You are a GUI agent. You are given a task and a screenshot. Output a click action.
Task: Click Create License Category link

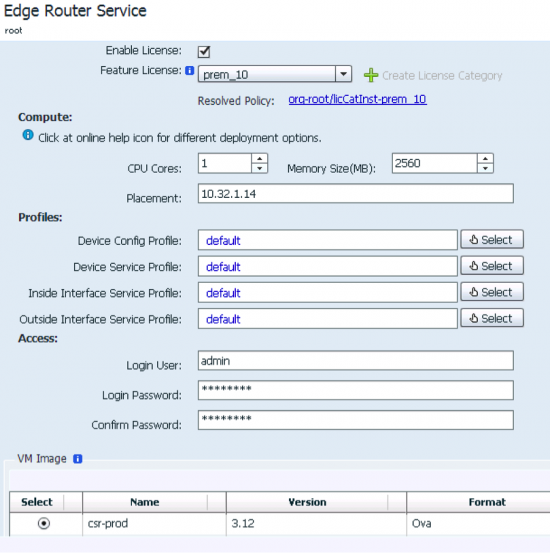[442, 75]
